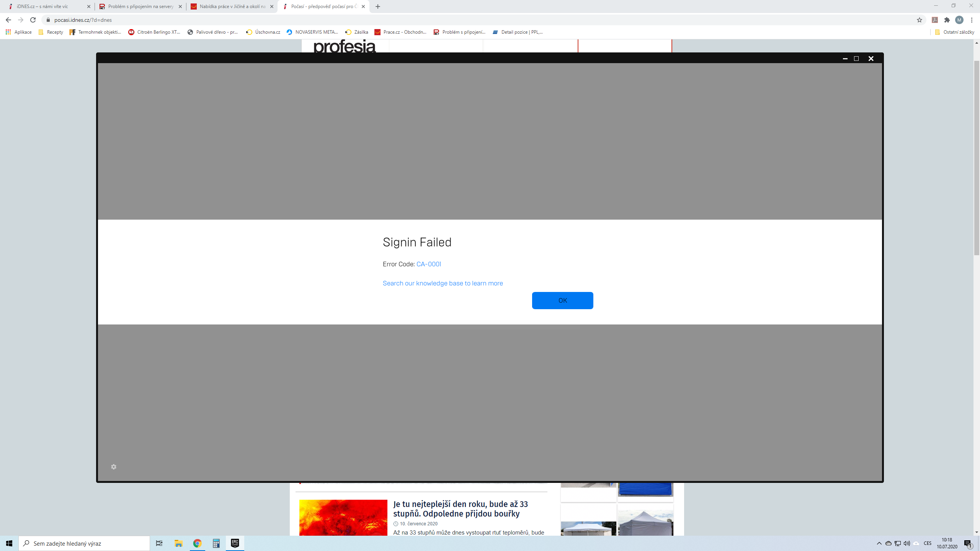Click the OK button in Signin Failed dialog
980x551 pixels.
pyautogui.click(x=562, y=300)
